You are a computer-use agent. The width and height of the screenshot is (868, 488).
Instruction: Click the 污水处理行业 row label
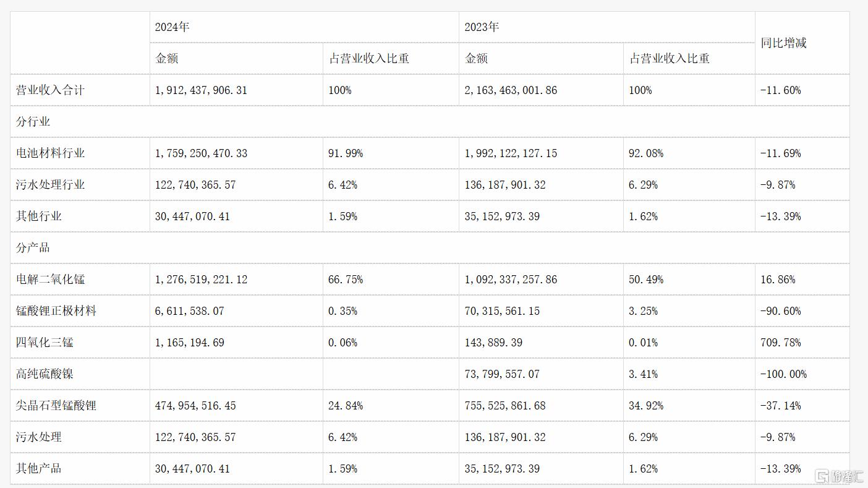(50, 185)
